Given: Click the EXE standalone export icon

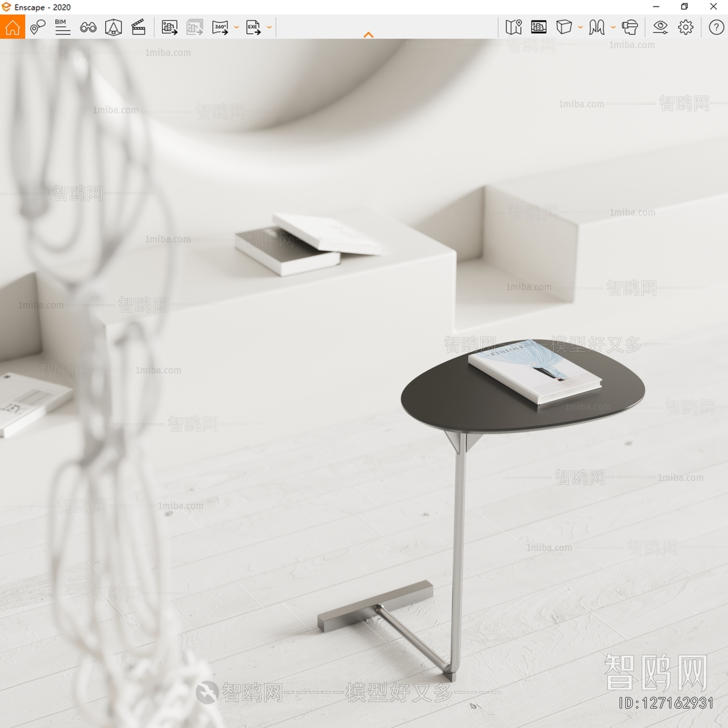Looking at the screenshot, I should [253, 27].
